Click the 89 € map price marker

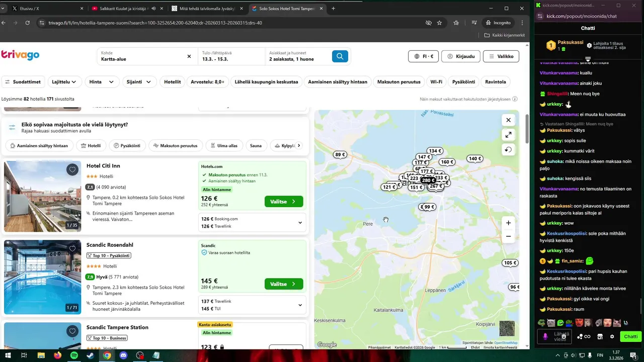(x=340, y=155)
